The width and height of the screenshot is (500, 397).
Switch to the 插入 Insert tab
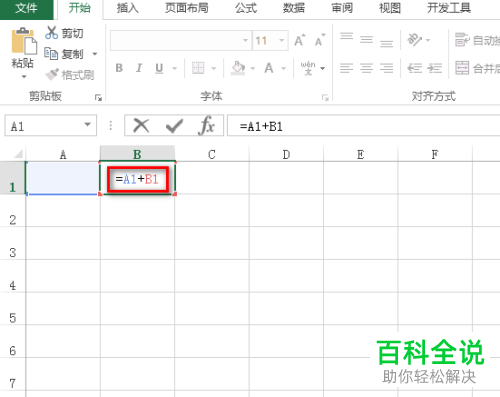128,8
